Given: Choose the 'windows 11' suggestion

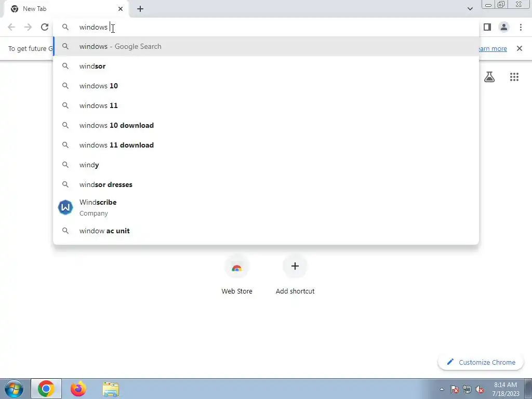Looking at the screenshot, I should click(266, 105).
